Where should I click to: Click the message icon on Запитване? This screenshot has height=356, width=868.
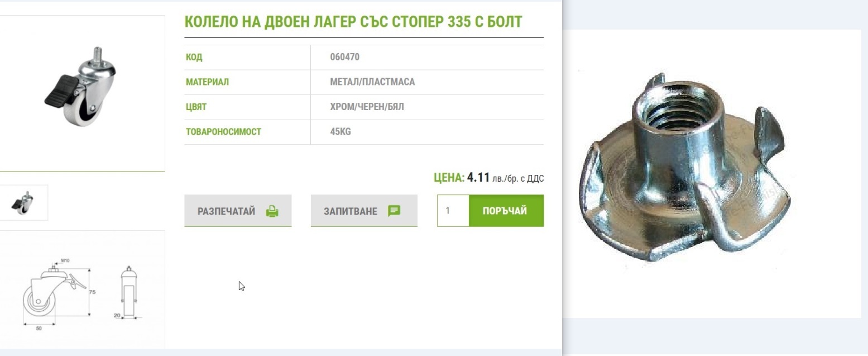394,211
